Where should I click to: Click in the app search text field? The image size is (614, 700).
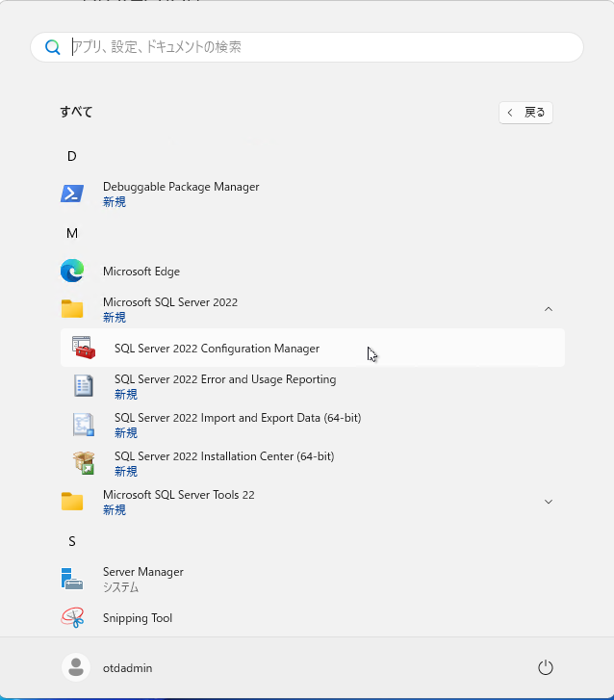click(x=318, y=47)
